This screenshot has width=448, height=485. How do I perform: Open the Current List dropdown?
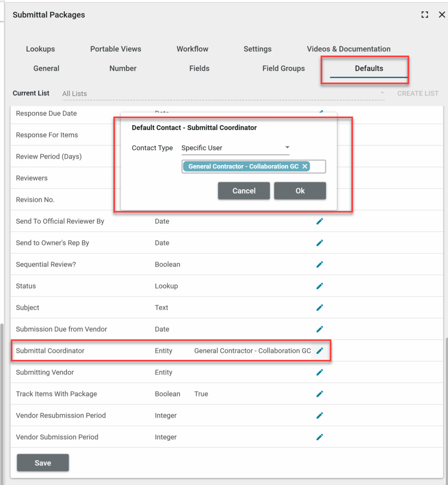click(223, 94)
